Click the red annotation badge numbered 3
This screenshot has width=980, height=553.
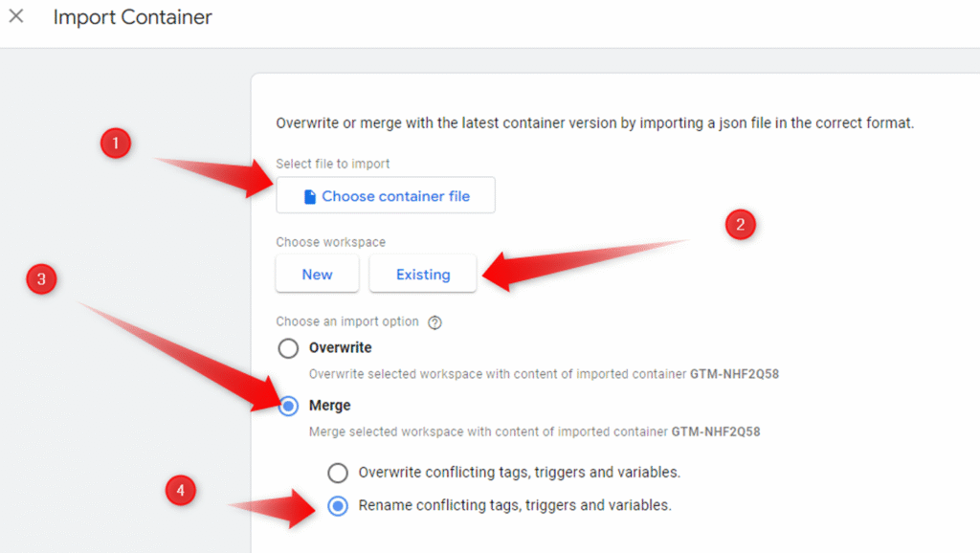coord(42,279)
